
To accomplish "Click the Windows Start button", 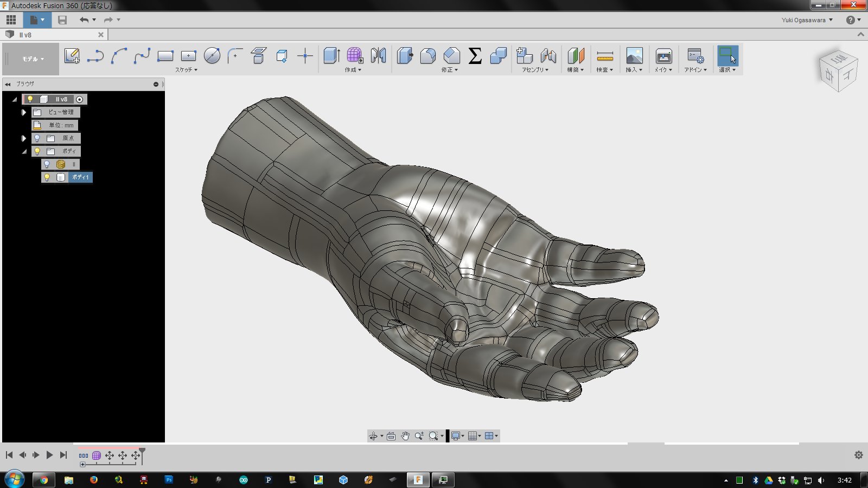I will click(14, 479).
